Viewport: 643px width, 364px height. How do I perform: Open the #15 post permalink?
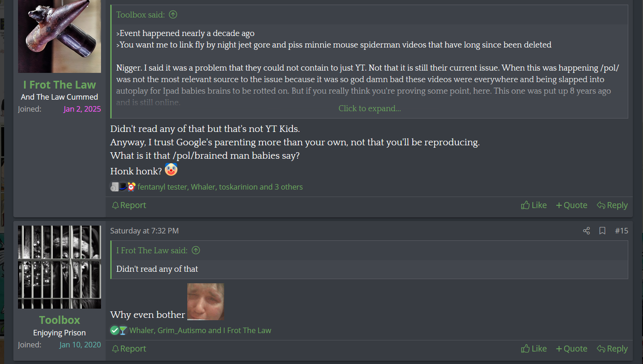[621, 231]
